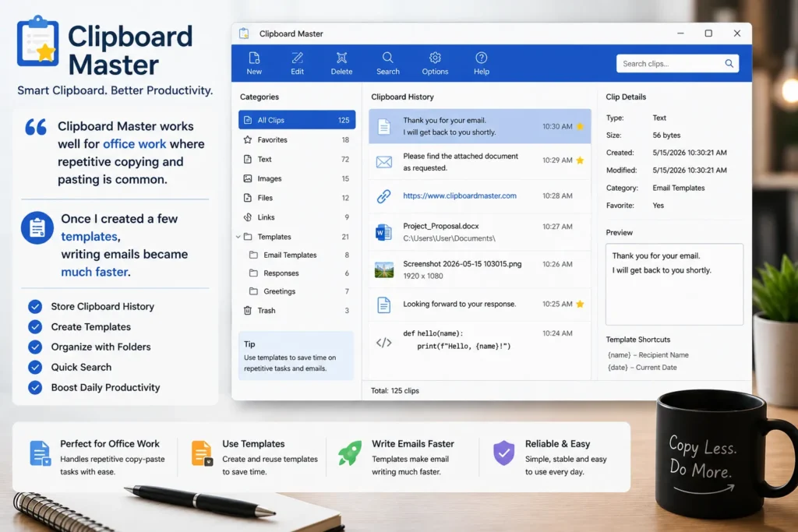Select the Project_Proposal.docx clip
The height and width of the screenshot is (532, 798).
click(479, 232)
